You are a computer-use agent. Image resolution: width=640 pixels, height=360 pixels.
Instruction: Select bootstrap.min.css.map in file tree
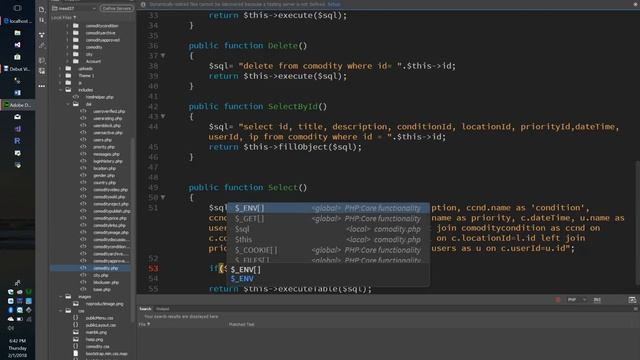[x=107, y=353]
